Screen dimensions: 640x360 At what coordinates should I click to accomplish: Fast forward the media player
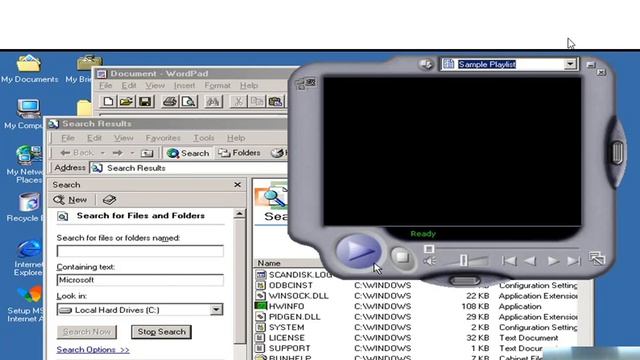pyautogui.click(x=553, y=261)
